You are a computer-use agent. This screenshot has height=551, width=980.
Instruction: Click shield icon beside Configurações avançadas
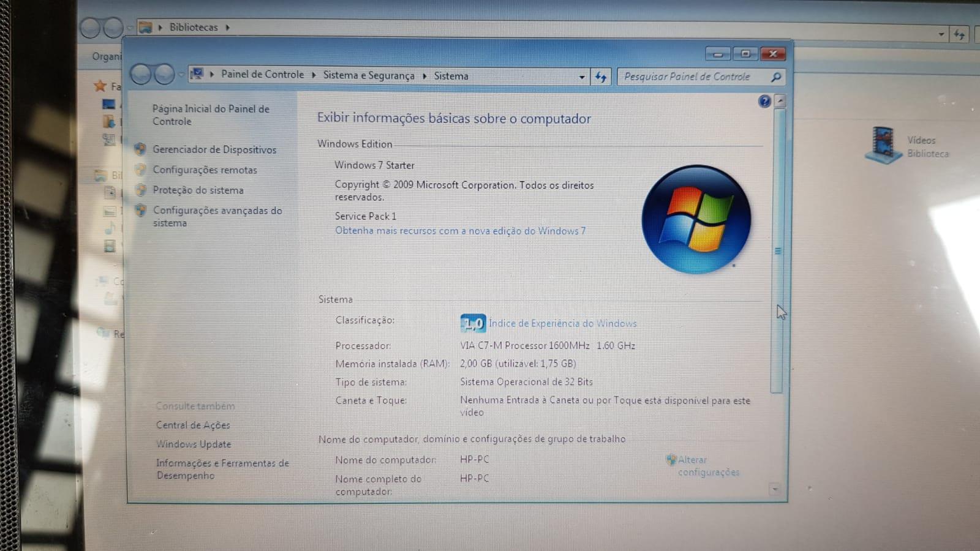pos(140,210)
